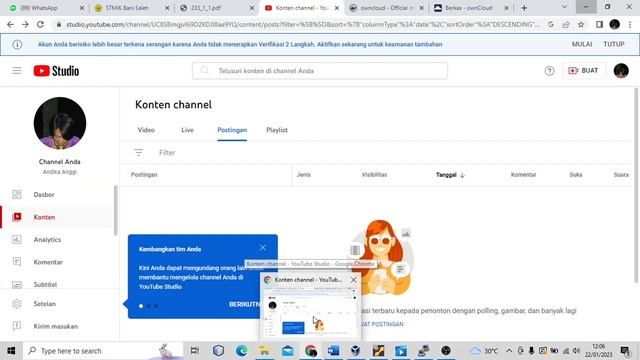This screenshot has width=640, height=360.
Task: Click the BUAT create button
Action: [584, 71]
